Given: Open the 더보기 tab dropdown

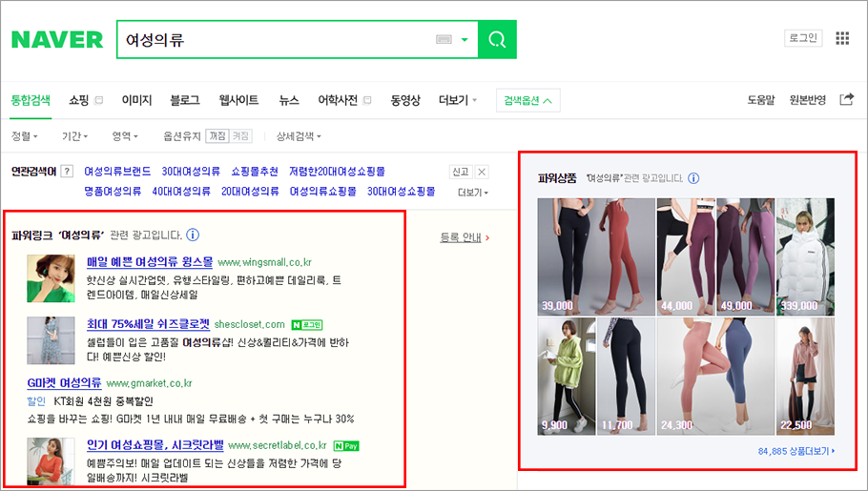Looking at the screenshot, I should coord(458,100).
